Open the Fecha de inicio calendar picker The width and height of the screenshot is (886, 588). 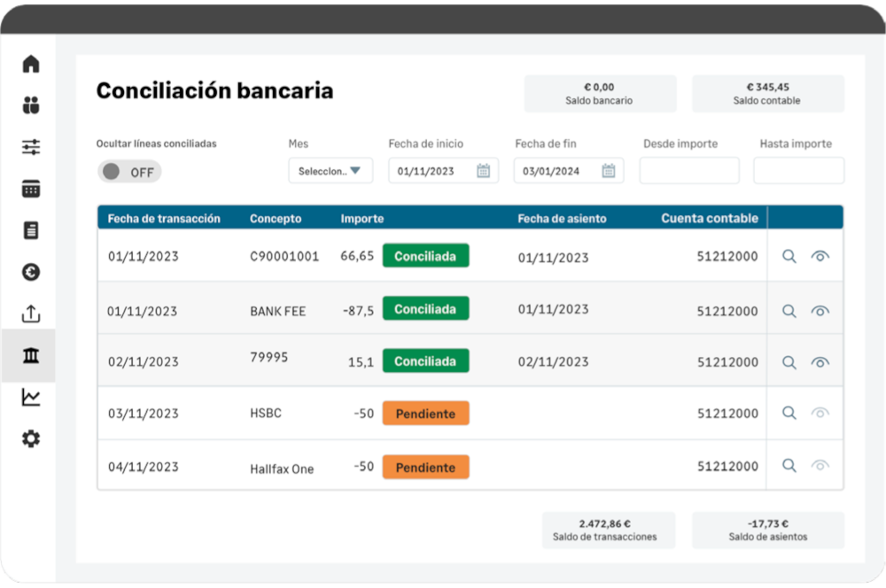(483, 171)
